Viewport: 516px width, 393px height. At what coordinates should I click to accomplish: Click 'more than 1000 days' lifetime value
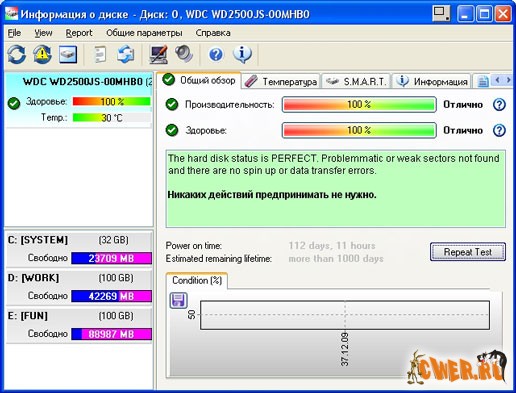[336, 259]
